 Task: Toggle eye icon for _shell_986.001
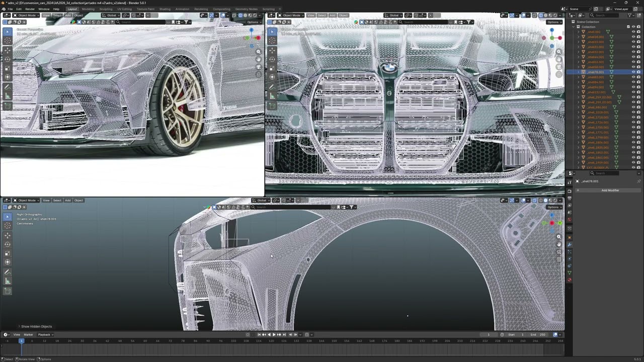(633, 108)
